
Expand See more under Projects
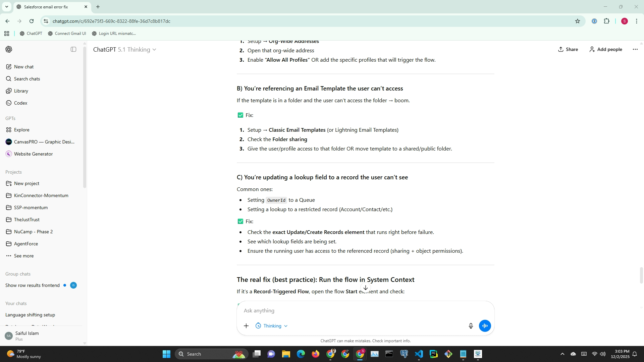click(x=23, y=256)
